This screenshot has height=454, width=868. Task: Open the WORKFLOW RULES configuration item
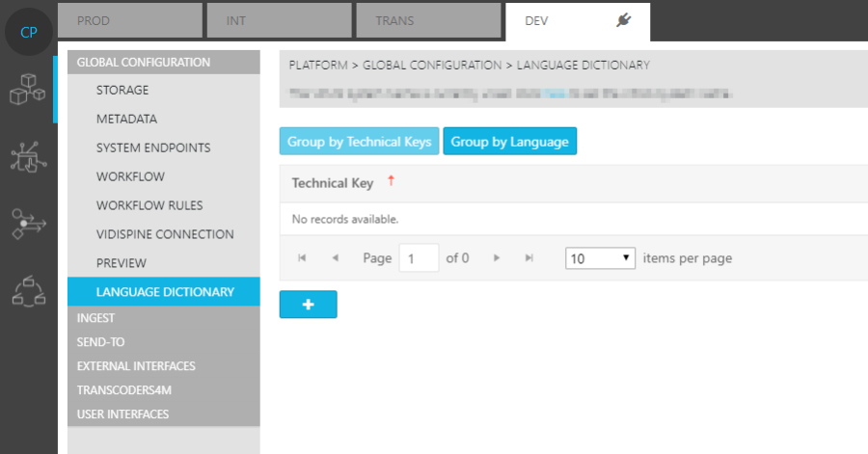(149, 205)
